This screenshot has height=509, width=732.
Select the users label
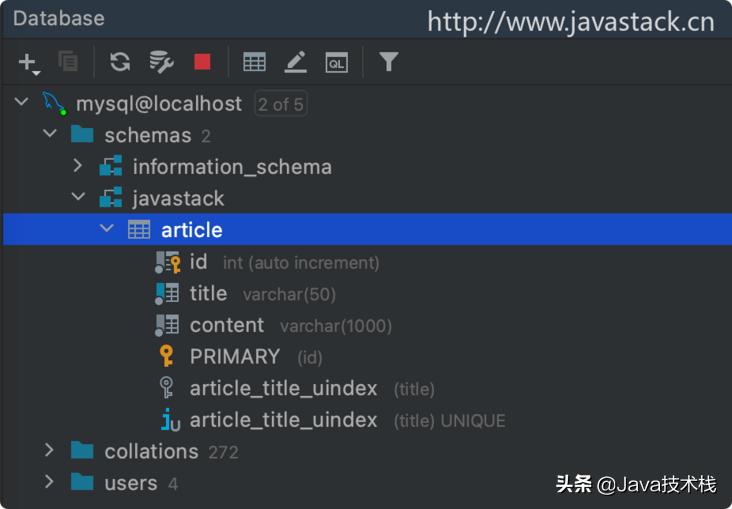coord(131,483)
